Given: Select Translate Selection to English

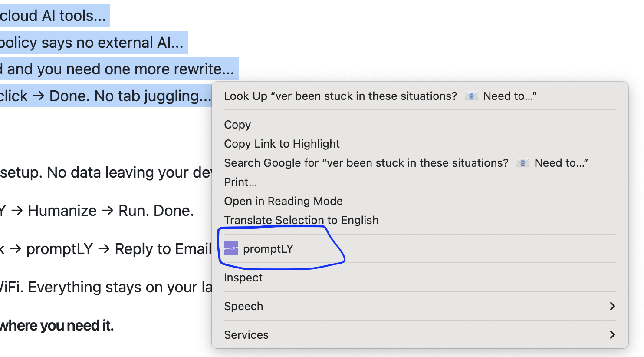Looking at the screenshot, I should pyautogui.click(x=301, y=220).
